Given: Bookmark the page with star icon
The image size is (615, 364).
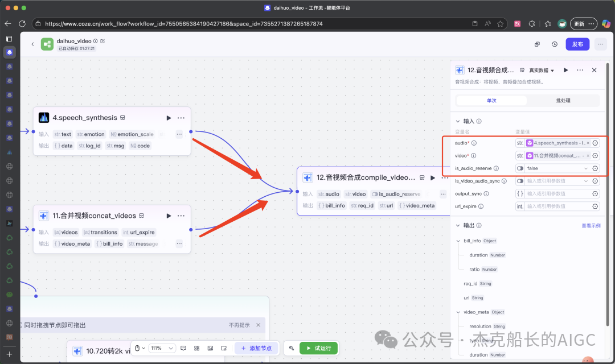Looking at the screenshot, I should [500, 23].
